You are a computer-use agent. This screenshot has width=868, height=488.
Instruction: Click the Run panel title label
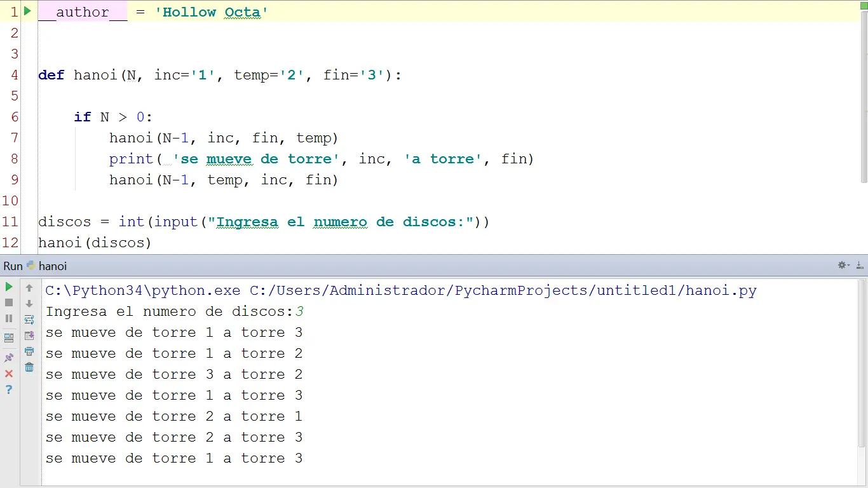click(x=13, y=266)
